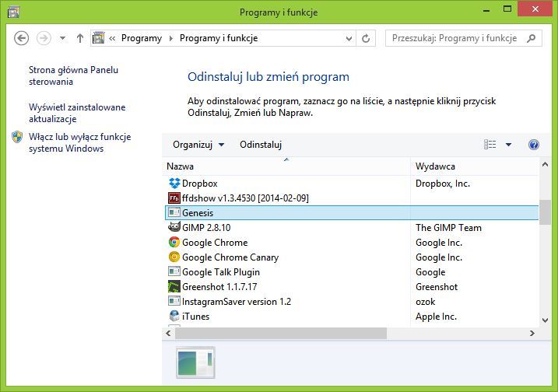Select the Google Chrome icon
This screenshot has height=392, width=558.
pyautogui.click(x=174, y=242)
